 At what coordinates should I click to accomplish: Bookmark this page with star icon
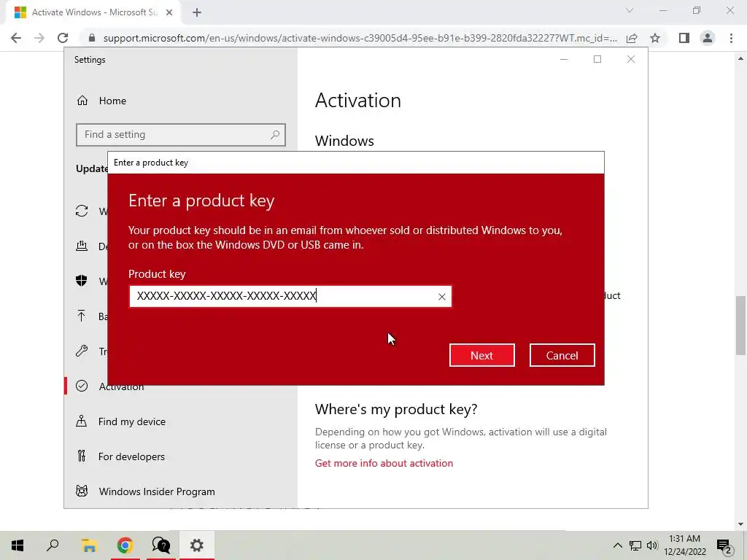click(x=655, y=38)
